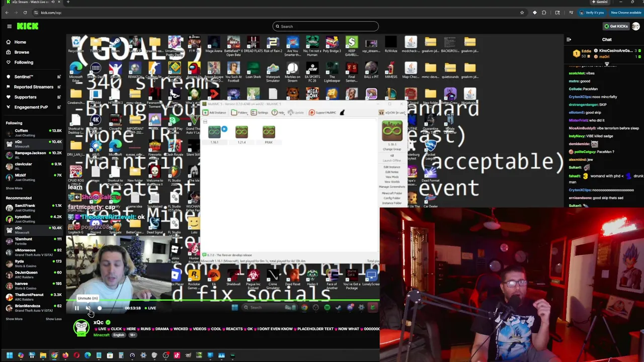644x362 pixels.
Task: Open Microsoft Edge from the taskbar
Action: (88, 355)
